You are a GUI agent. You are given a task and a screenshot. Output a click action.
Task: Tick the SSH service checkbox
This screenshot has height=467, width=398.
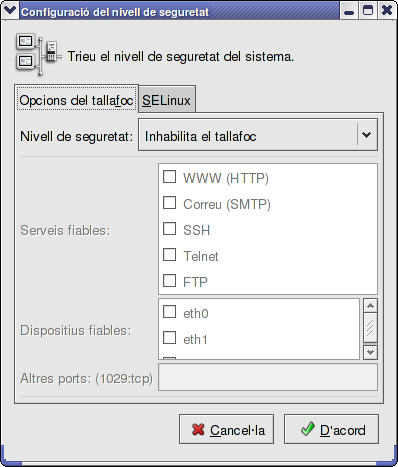[169, 229]
